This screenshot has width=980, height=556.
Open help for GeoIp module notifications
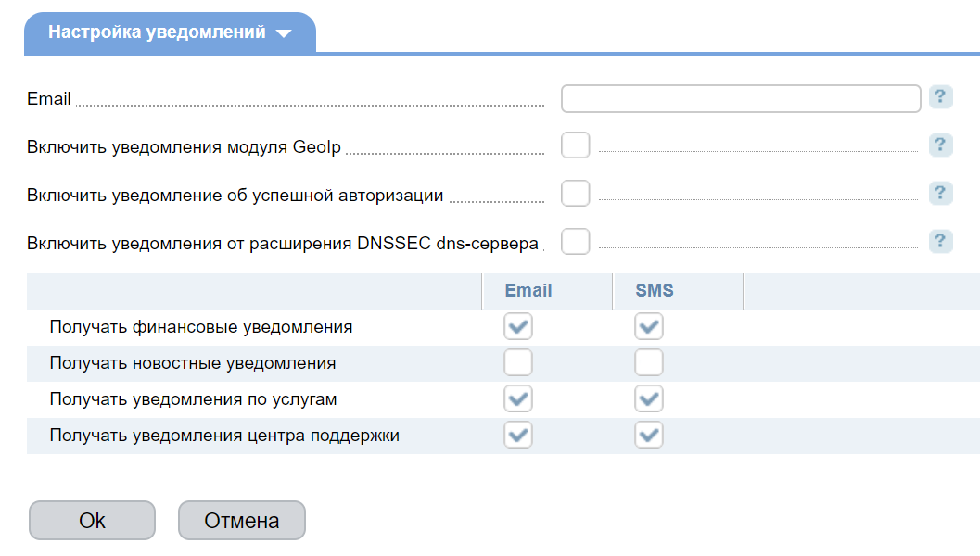point(940,145)
